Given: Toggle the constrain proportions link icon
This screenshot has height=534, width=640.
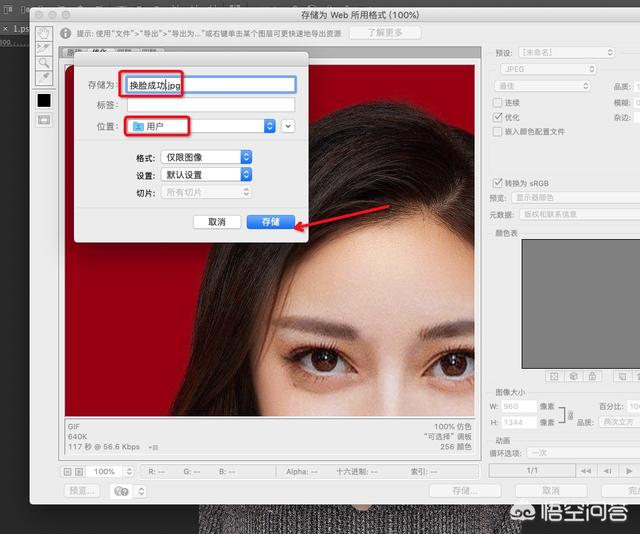Looking at the screenshot, I should click(x=571, y=415).
